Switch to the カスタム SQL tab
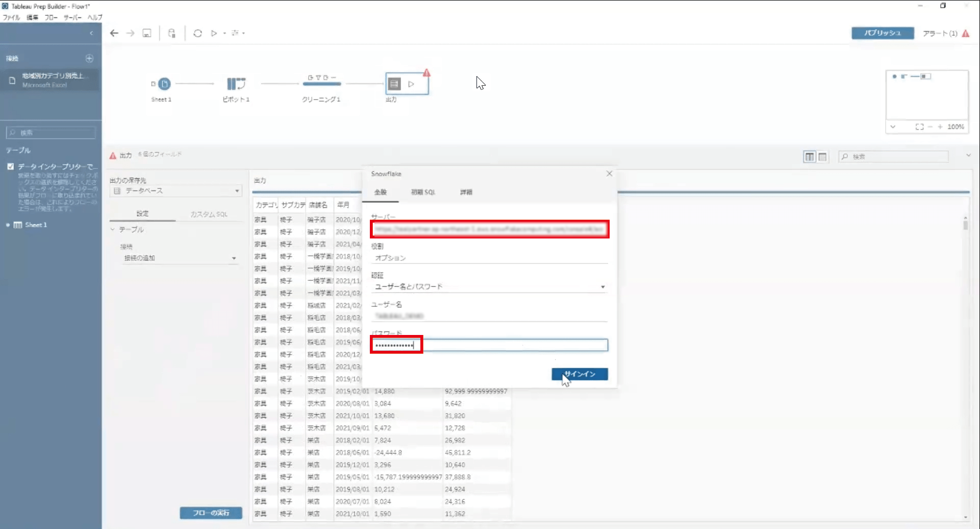This screenshot has width=980, height=529. [209, 214]
